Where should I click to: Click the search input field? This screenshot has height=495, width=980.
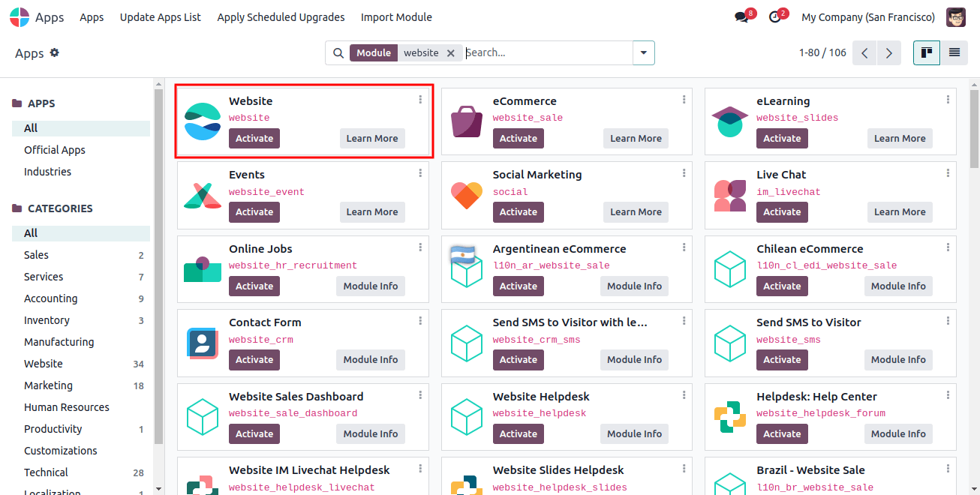point(548,52)
